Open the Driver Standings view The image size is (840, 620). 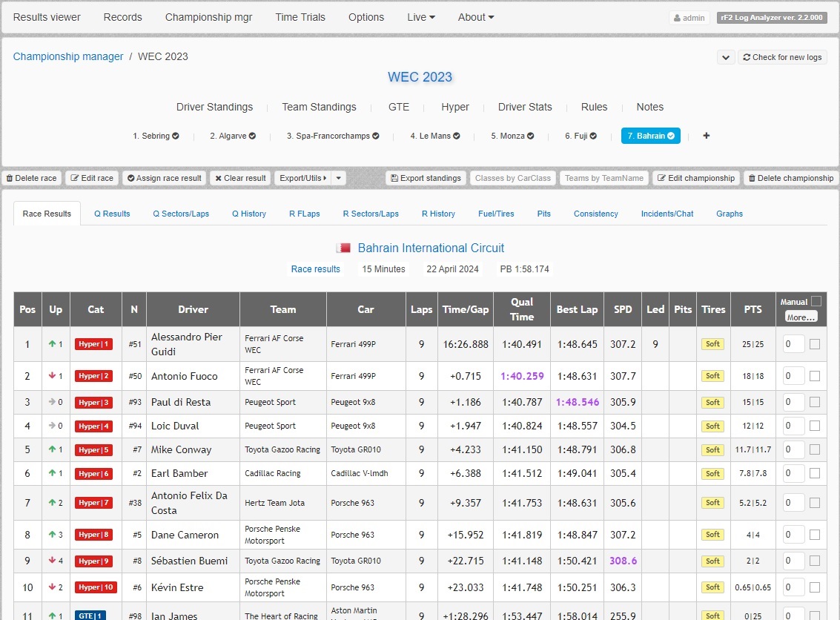[214, 108]
